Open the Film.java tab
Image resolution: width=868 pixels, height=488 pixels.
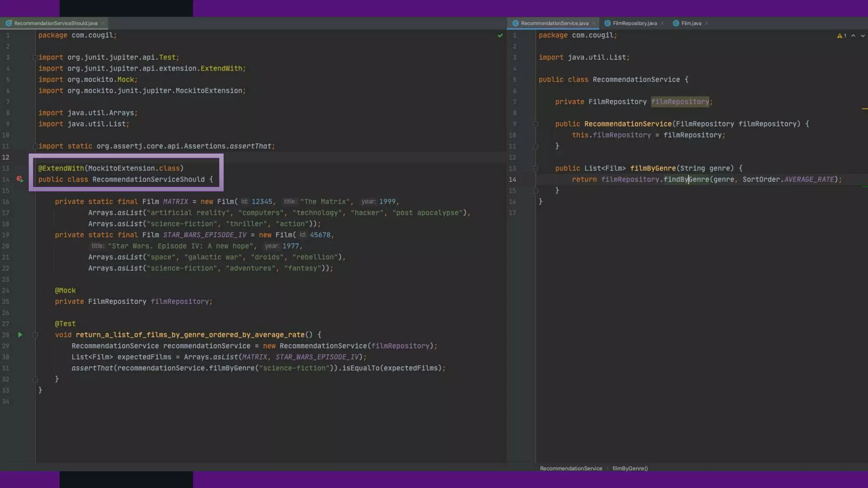pos(691,23)
